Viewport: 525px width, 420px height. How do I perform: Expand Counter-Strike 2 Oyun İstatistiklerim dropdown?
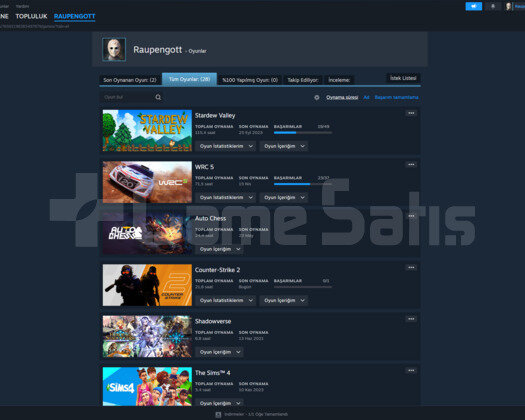pos(226,300)
